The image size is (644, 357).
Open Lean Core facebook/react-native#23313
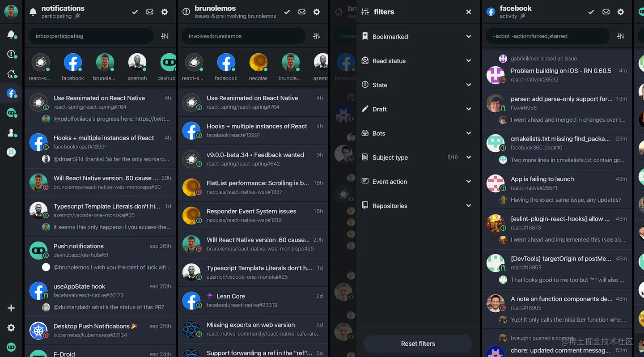pyautogui.click(x=253, y=300)
